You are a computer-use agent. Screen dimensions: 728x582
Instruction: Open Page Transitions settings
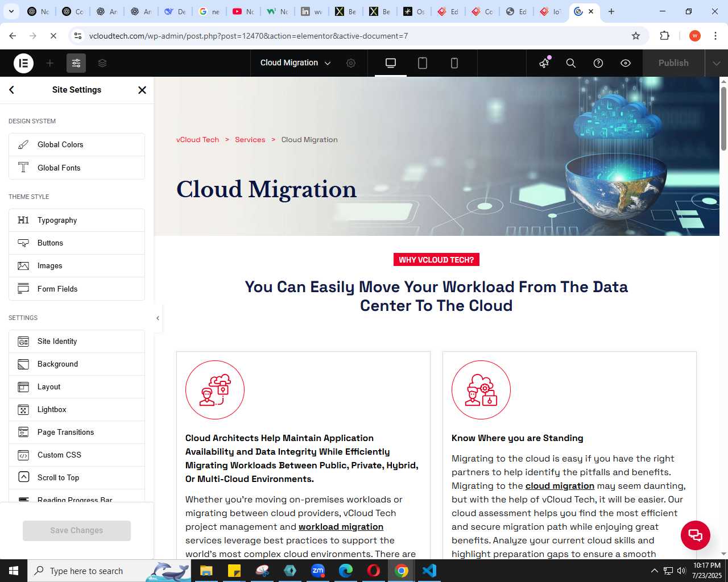tap(77, 433)
